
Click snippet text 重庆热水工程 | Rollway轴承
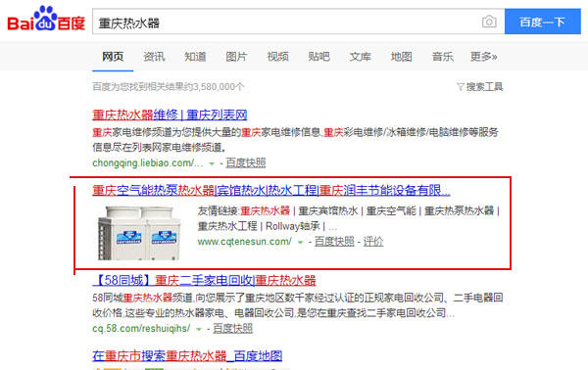tap(259, 226)
